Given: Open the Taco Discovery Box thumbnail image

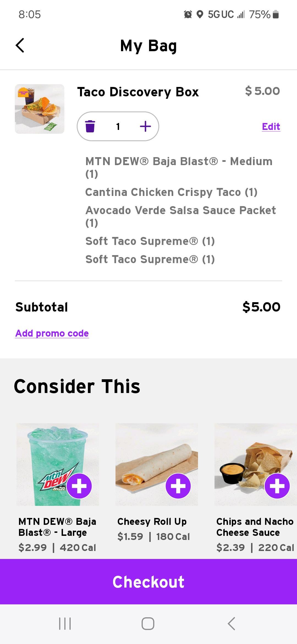Looking at the screenshot, I should pos(40,109).
